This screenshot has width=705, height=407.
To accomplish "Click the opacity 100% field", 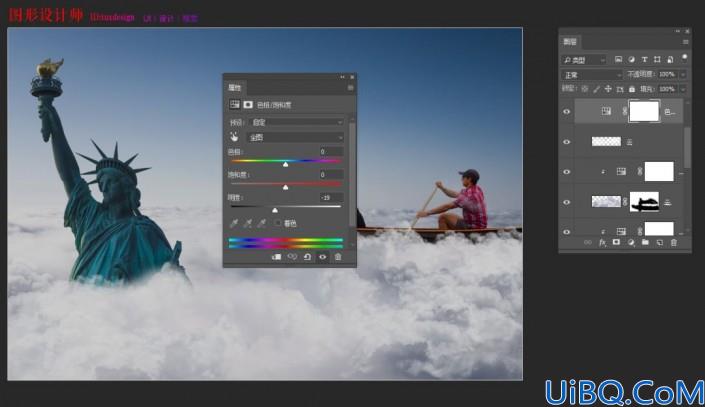I will (x=667, y=74).
